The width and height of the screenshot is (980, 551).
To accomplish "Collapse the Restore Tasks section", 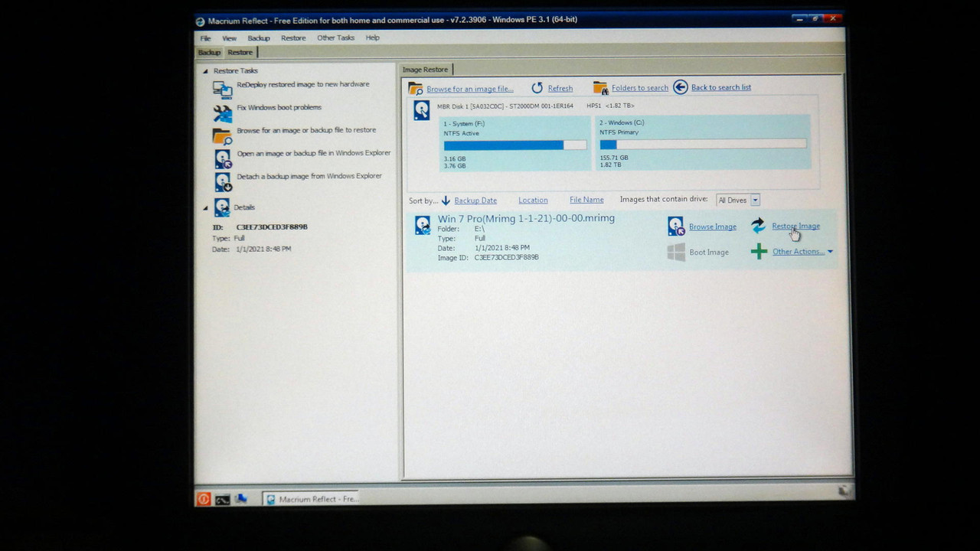I will 205,71.
